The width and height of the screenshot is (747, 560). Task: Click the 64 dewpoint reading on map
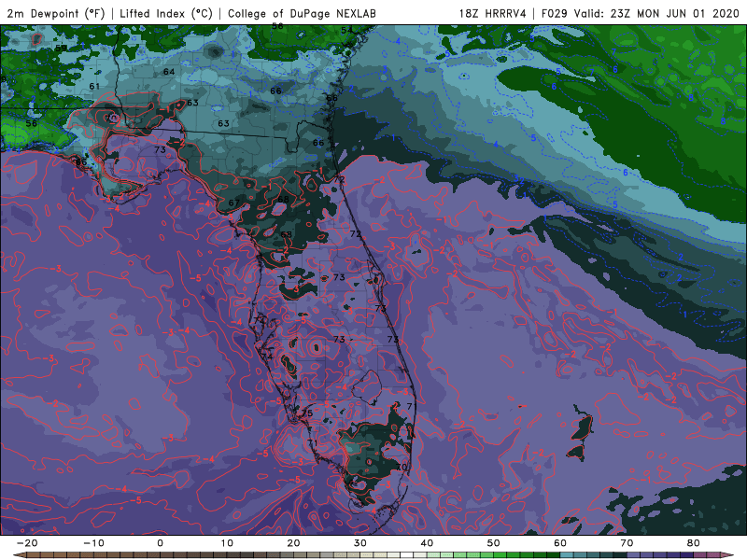[169, 72]
